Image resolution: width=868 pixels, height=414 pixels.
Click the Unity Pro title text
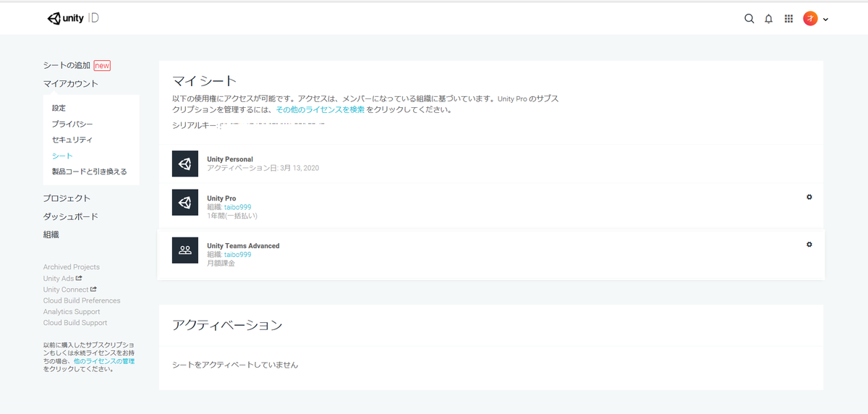point(221,198)
